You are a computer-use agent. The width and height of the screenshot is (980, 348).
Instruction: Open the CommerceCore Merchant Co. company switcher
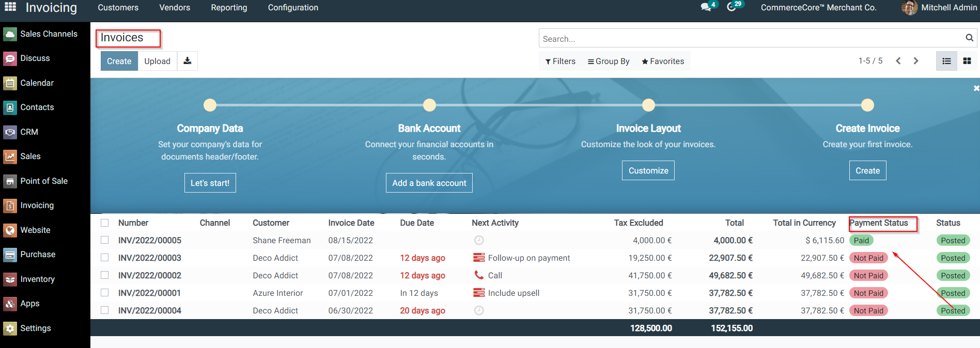coord(818,7)
